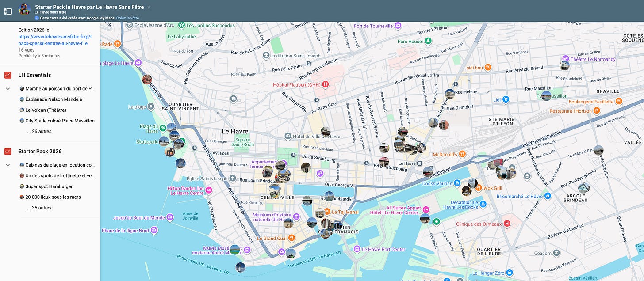Select '20 000 lieux sous les mers' item

[x=50, y=197]
